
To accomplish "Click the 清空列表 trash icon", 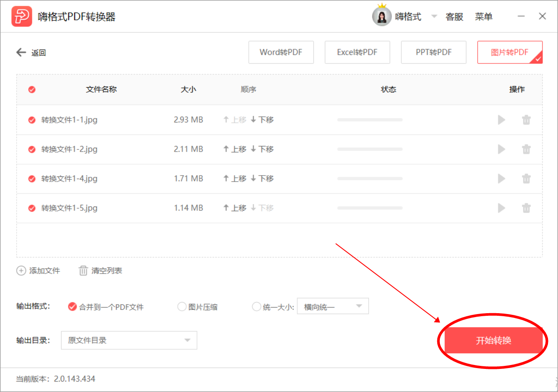I will [x=83, y=270].
